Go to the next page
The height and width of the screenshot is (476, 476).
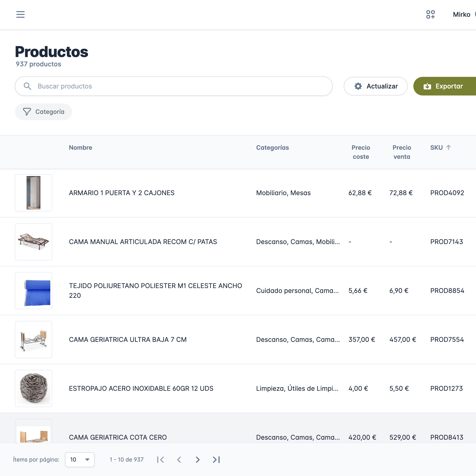tap(197, 459)
